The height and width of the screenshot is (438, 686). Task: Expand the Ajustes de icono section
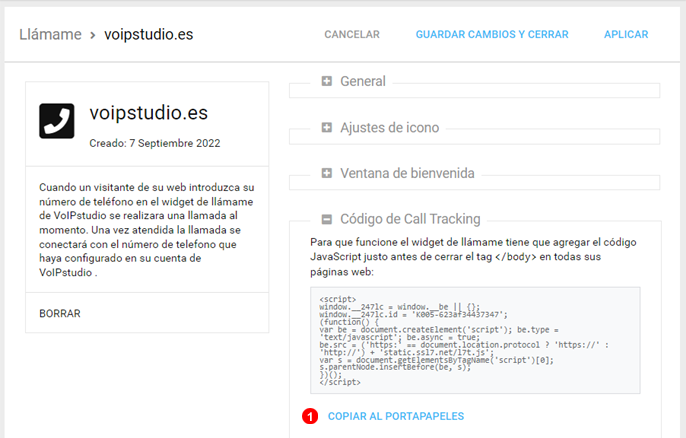[x=326, y=127]
